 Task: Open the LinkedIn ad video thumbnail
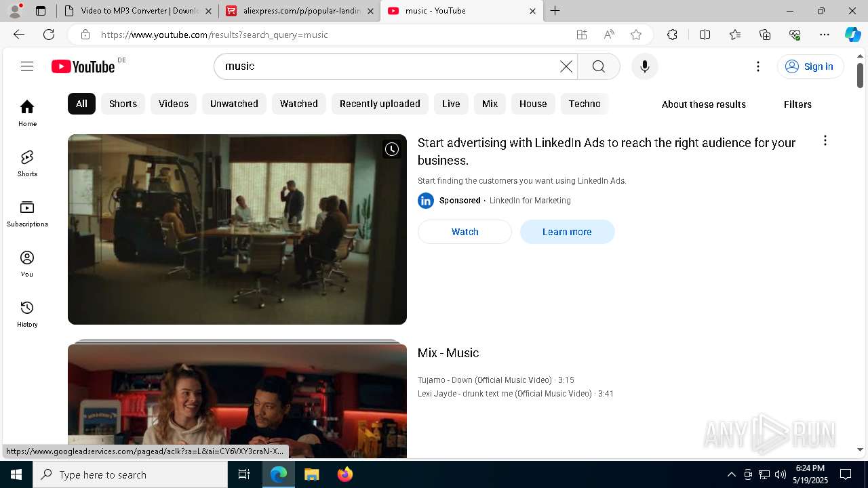[237, 229]
